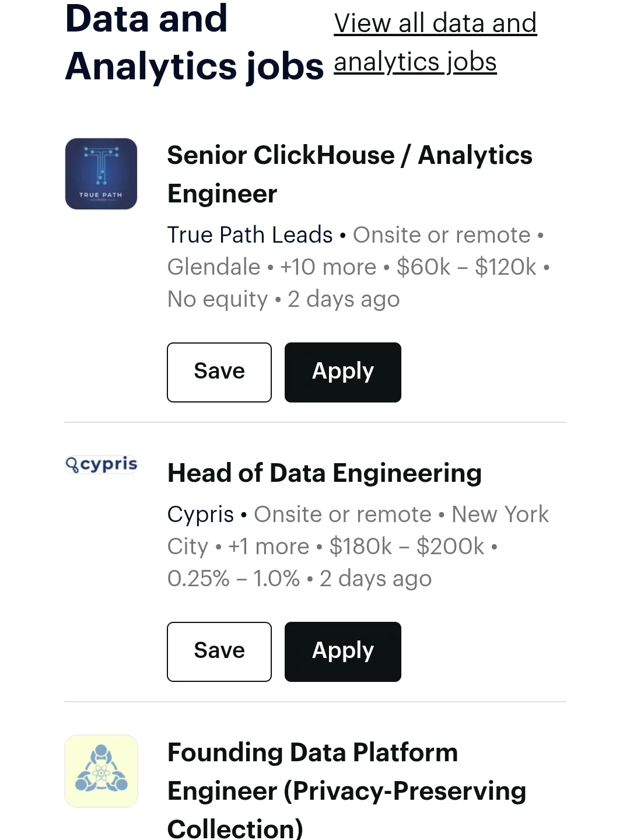Click the 0.25% – 1.0% equity text

(x=233, y=579)
